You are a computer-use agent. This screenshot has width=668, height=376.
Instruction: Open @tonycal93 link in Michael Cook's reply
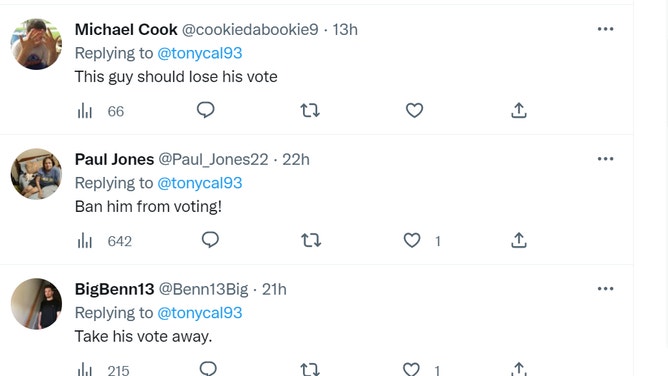point(200,53)
